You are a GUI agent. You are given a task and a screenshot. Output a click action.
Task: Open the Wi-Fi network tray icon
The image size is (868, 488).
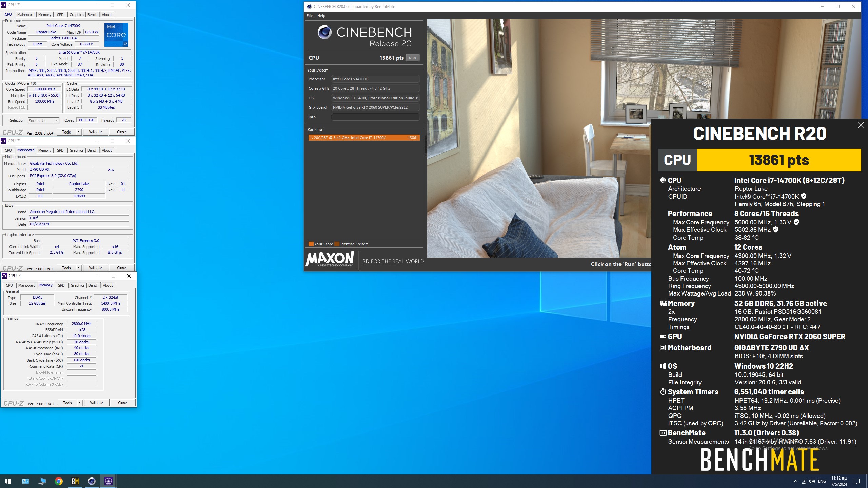point(804,481)
